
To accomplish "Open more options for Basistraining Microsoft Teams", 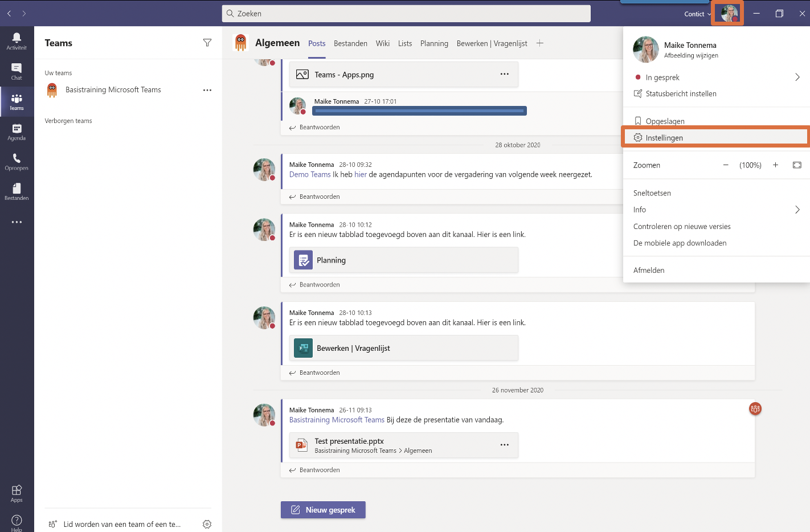I will click(207, 90).
